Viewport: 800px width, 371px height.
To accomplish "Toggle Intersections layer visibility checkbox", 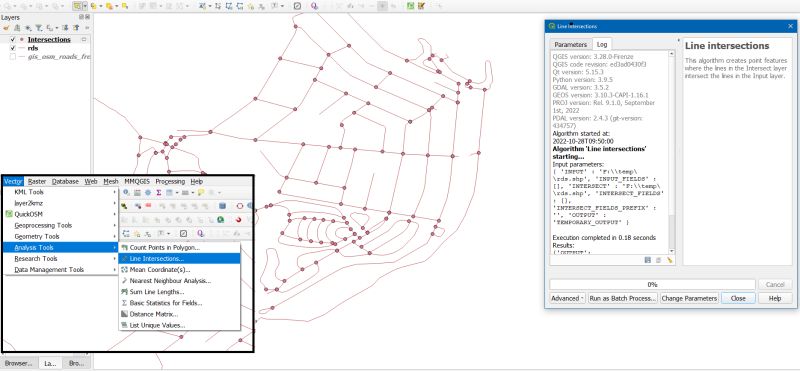I will pos(13,39).
